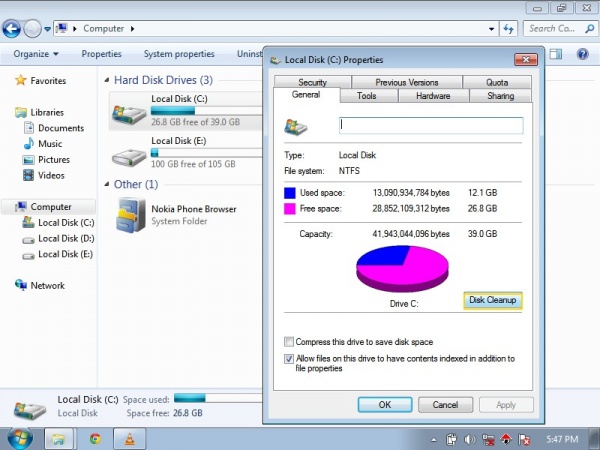Click the 26.8 GB free of 39.0 GB text
Viewport: 600px width, 450px height.
pyautogui.click(x=196, y=122)
